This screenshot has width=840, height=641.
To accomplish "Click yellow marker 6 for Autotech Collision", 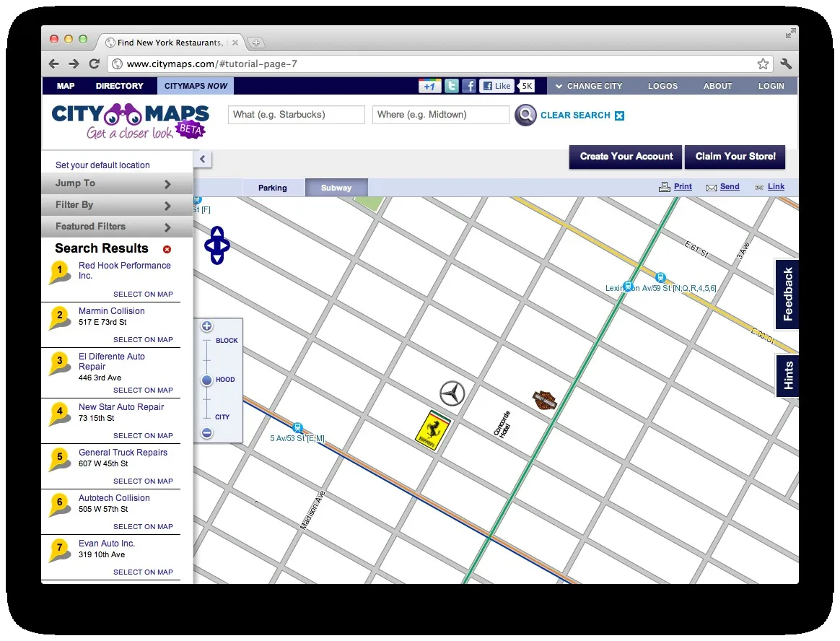I will (x=59, y=505).
